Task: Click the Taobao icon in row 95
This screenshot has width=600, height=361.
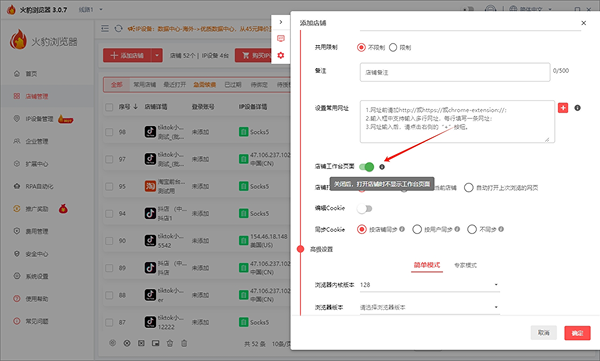Action: coord(150,186)
